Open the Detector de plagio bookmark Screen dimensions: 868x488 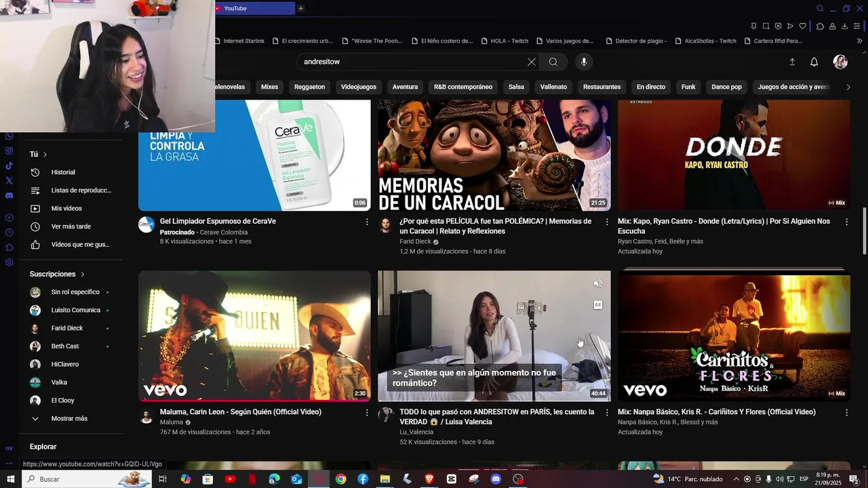click(x=635, y=41)
